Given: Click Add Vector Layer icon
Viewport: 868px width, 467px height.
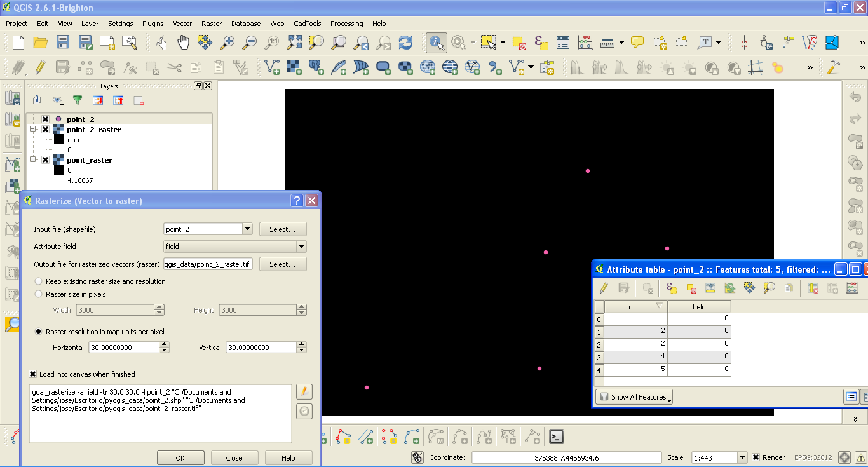Looking at the screenshot, I should pos(271,67).
